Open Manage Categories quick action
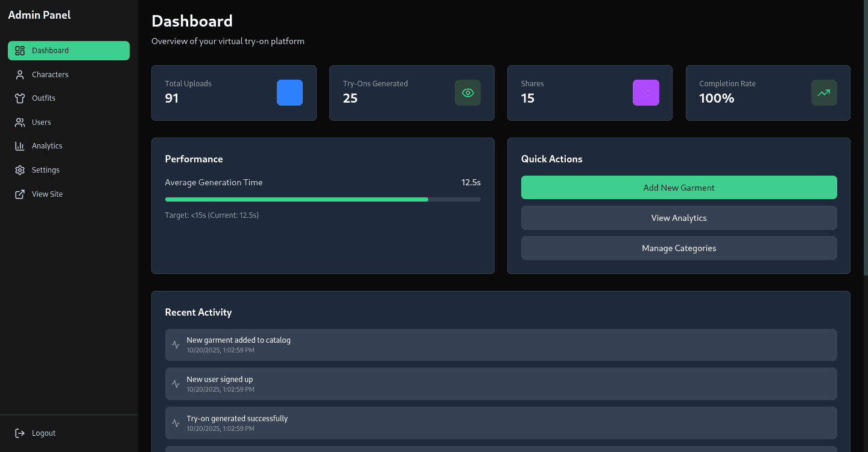Viewport: 868px width, 452px height. click(x=679, y=248)
